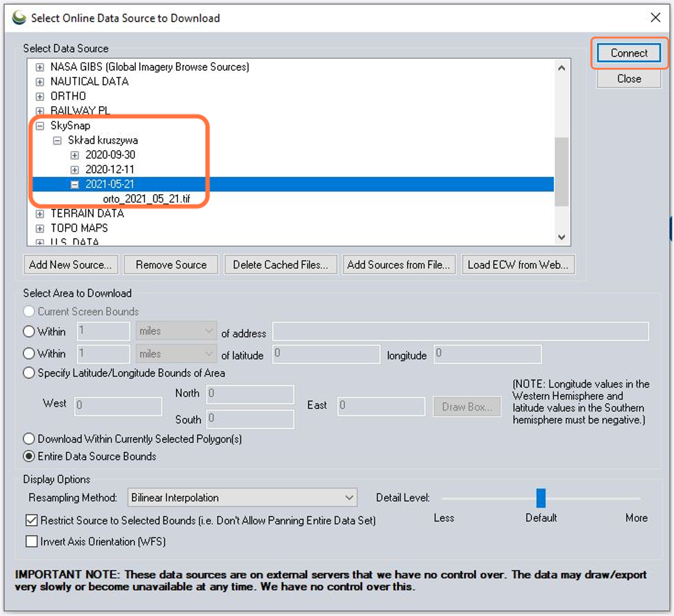Click the source list scrollbar thumb

(x=562, y=172)
